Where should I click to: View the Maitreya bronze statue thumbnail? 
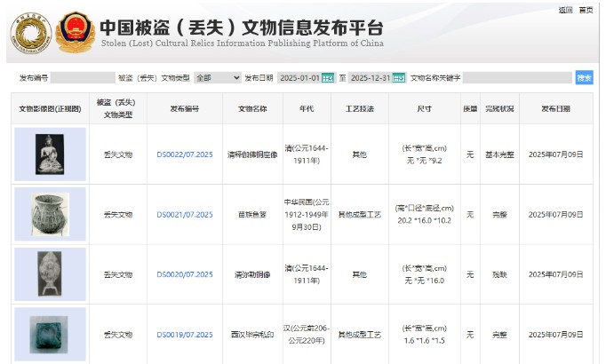tap(50, 274)
